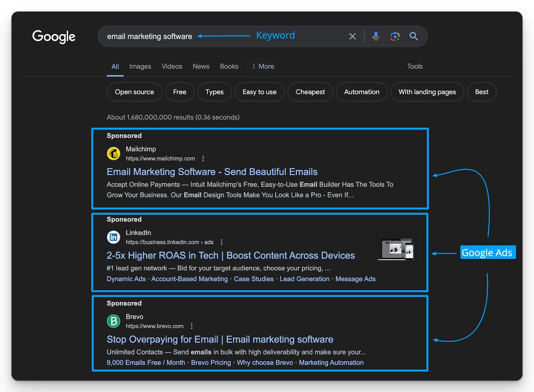Open the Account-Based Marketing sitelink
The image size is (534, 392).
pyautogui.click(x=190, y=279)
